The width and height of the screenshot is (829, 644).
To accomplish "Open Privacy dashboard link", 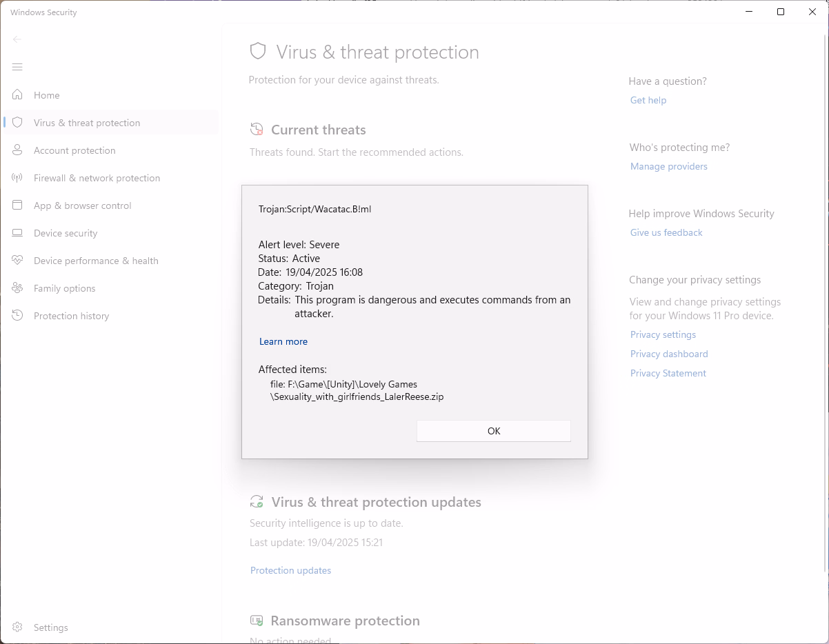I will (x=669, y=354).
